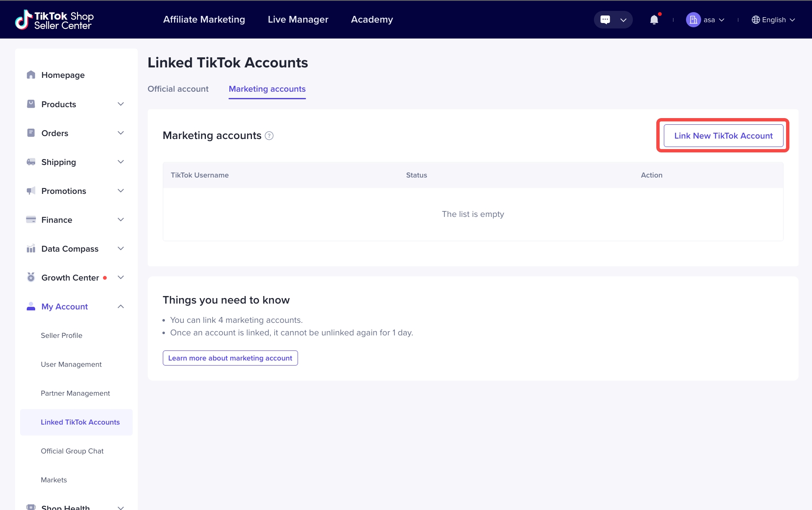
Task: Open Academy in top navigation
Action: coord(372,20)
